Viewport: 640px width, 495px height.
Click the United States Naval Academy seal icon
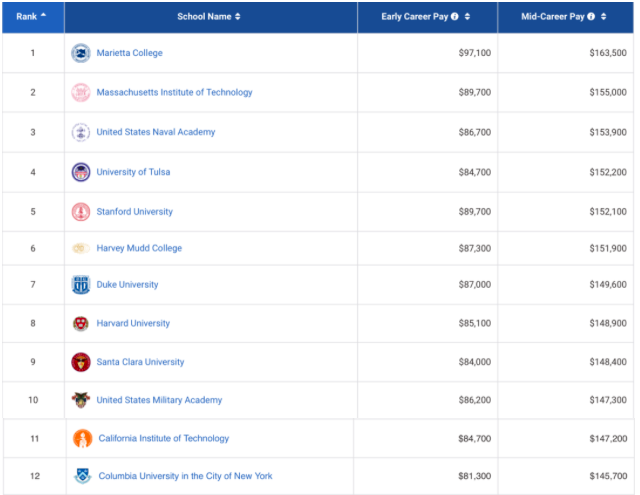click(81, 132)
